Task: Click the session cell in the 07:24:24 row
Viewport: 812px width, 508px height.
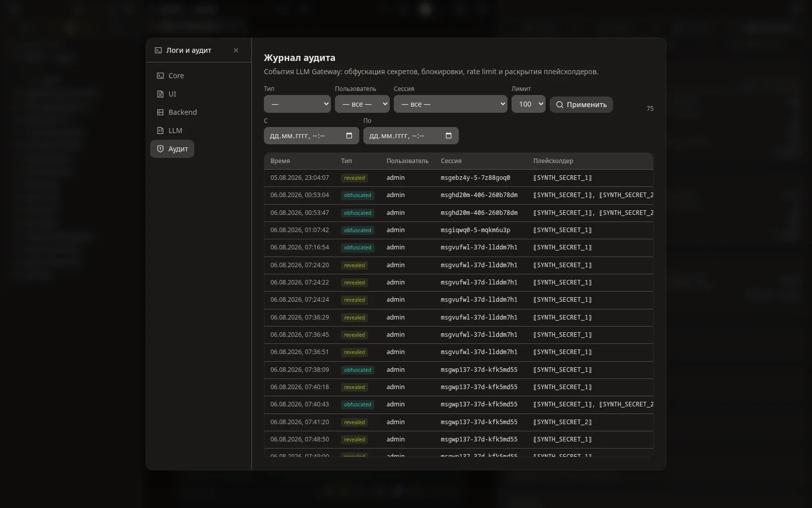Action: click(x=479, y=300)
